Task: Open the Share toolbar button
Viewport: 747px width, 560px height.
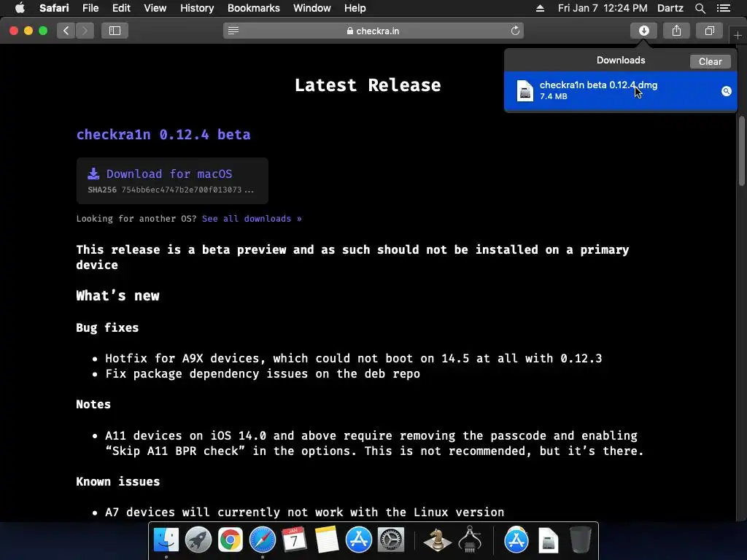Action: click(676, 31)
